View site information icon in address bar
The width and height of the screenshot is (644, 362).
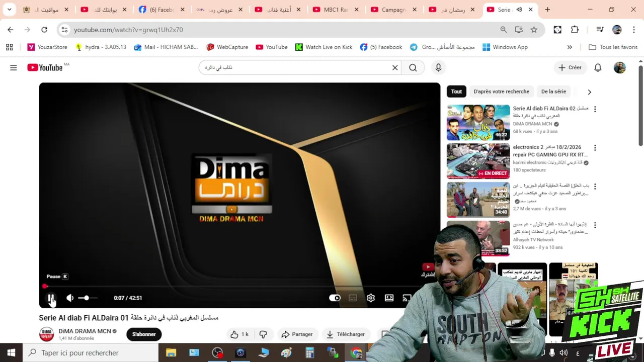(64, 30)
